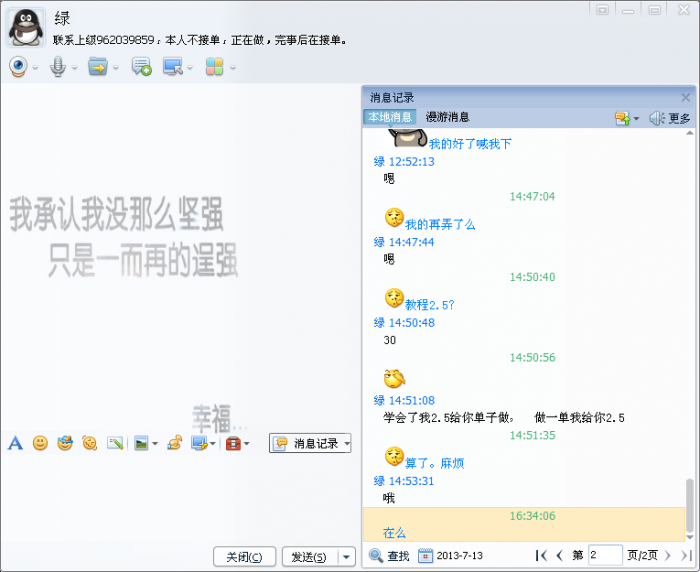Open the handwriting input icon
This screenshot has width=700, height=572.
pos(115,443)
